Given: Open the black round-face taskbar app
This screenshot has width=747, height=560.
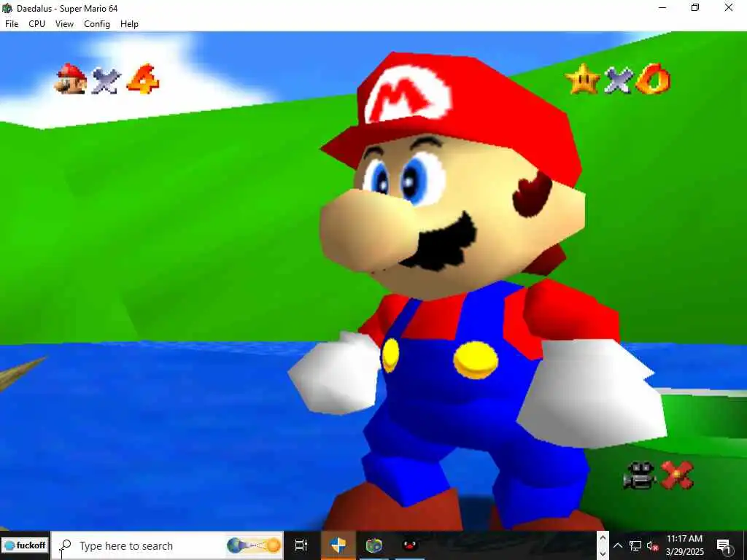Looking at the screenshot, I should point(410,545).
